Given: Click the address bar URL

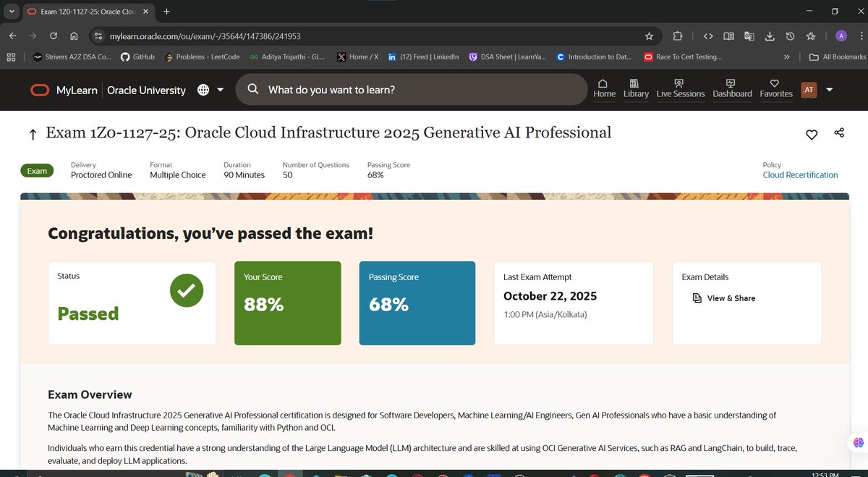Looking at the screenshot, I should pos(205,36).
